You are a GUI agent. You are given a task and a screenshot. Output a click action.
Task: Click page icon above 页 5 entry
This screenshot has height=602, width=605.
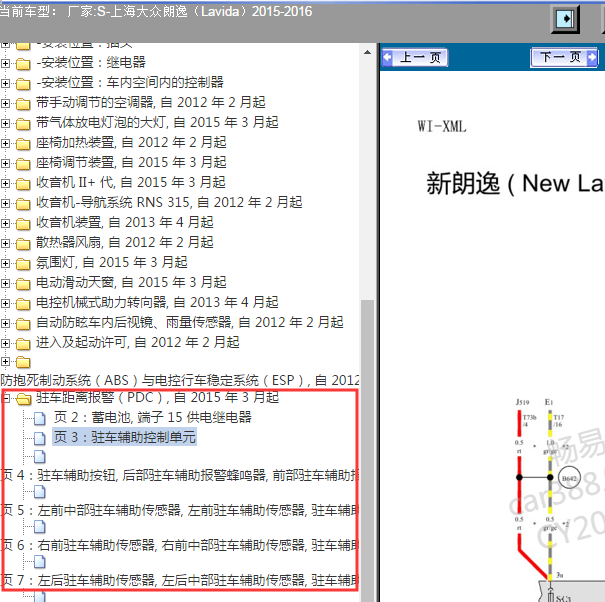click(39, 492)
